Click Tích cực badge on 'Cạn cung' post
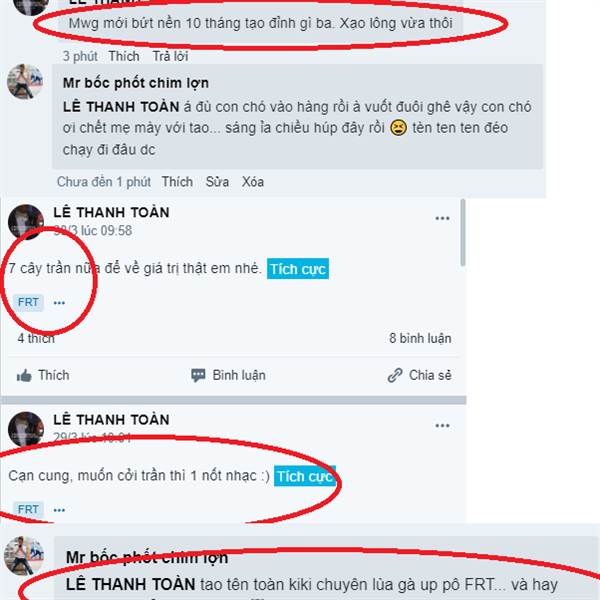Screen dimensions: 600x600 coord(305,476)
